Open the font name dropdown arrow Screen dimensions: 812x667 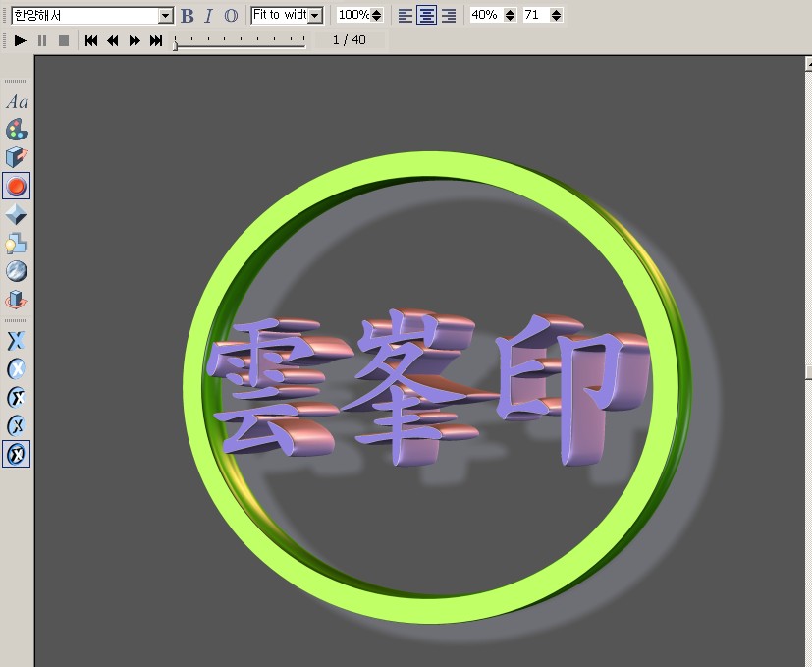[x=166, y=16]
